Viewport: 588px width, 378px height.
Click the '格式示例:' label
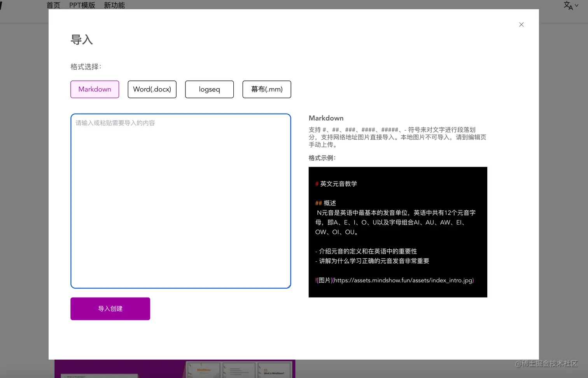point(322,158)
